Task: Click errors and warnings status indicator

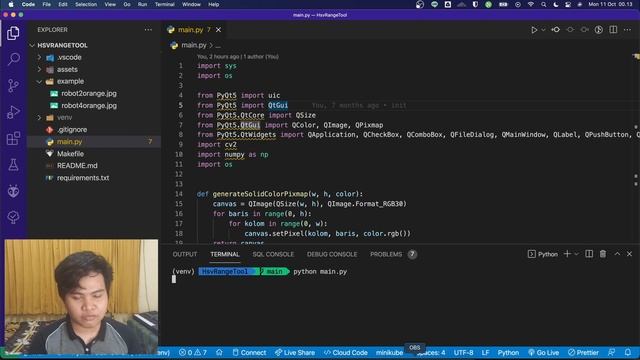Action: (193, 352)
